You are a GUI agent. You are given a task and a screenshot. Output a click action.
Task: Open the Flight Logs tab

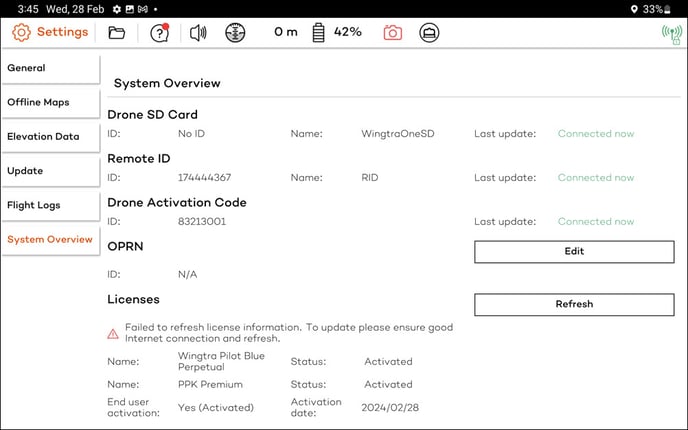[51, 205]
